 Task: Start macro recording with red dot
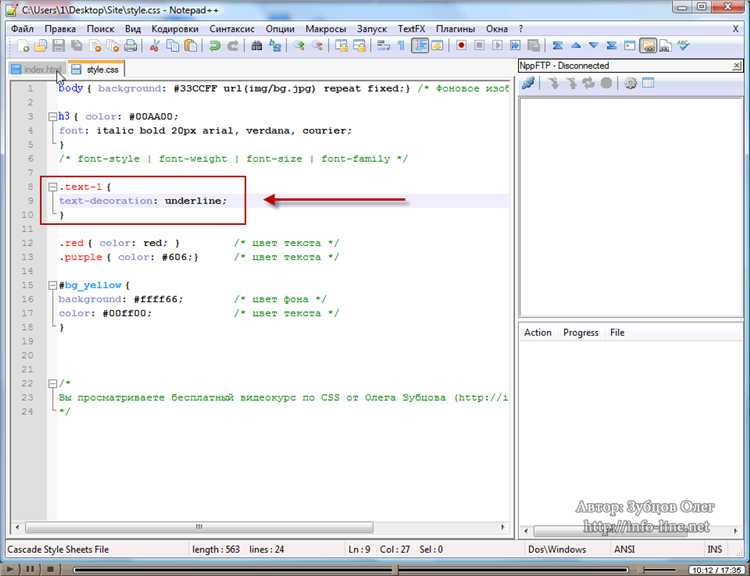click(x=461, y=46)
